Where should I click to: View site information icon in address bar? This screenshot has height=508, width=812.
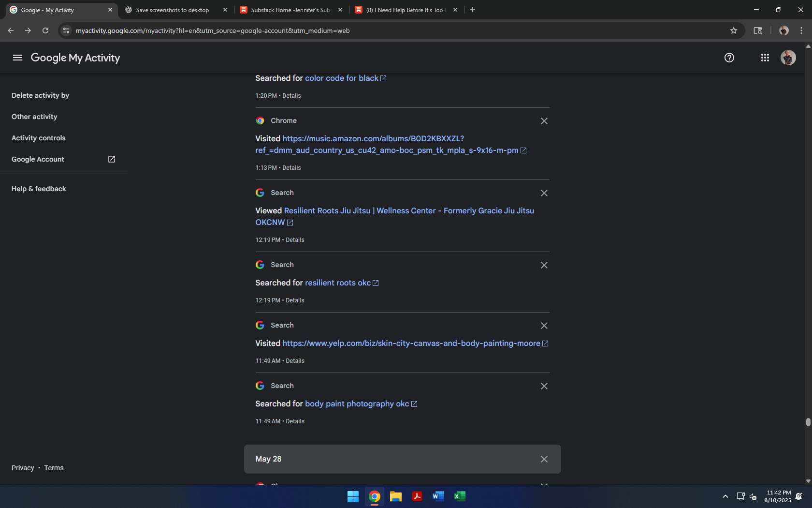click(66, 30)
